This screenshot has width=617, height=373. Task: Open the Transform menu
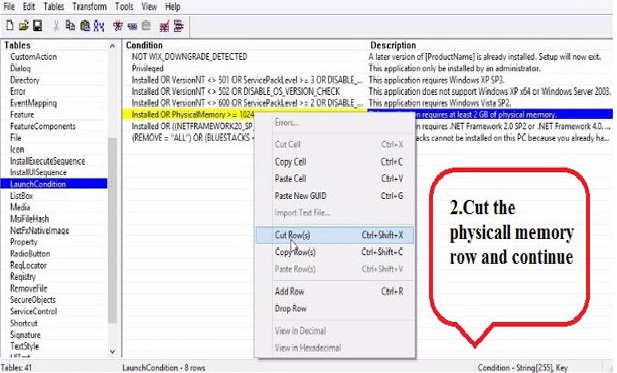(x=89, y=7)
